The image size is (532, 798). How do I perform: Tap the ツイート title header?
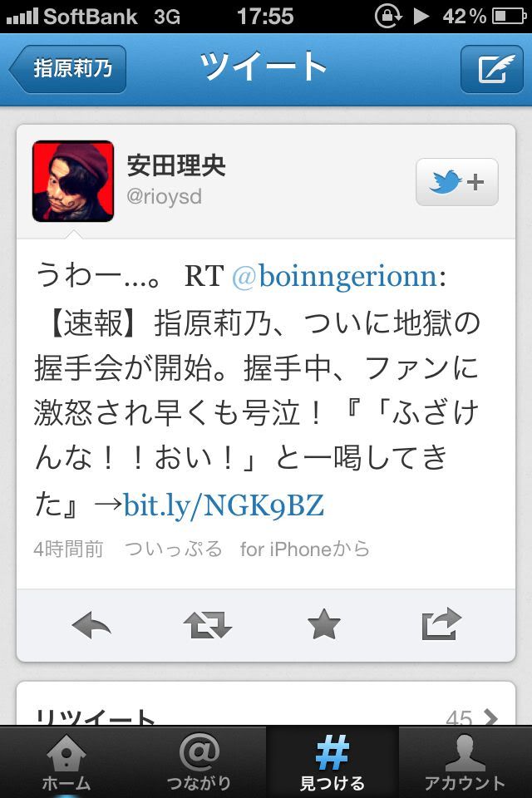click(264, 66)
